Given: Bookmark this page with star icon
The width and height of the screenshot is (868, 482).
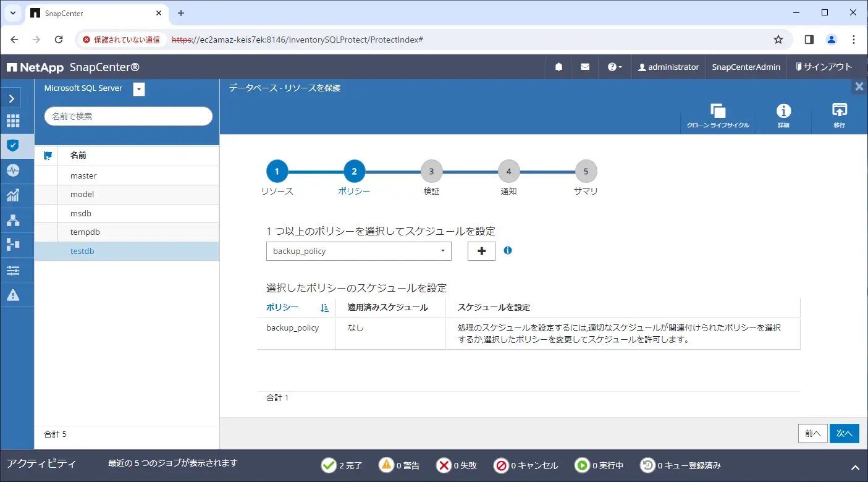Looking at the screenshot, I should (778, 40).
